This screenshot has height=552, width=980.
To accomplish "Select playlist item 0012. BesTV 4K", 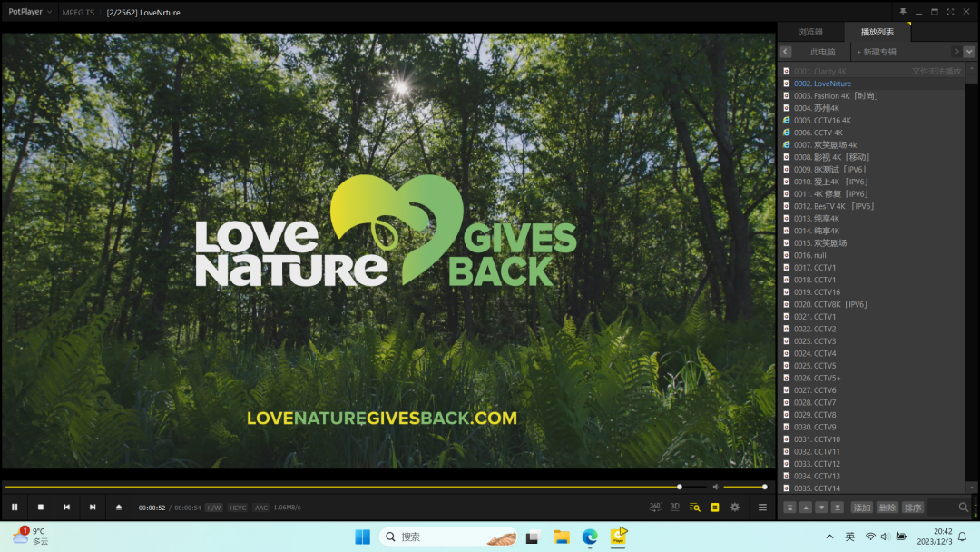I will click(x=873, y=206).
